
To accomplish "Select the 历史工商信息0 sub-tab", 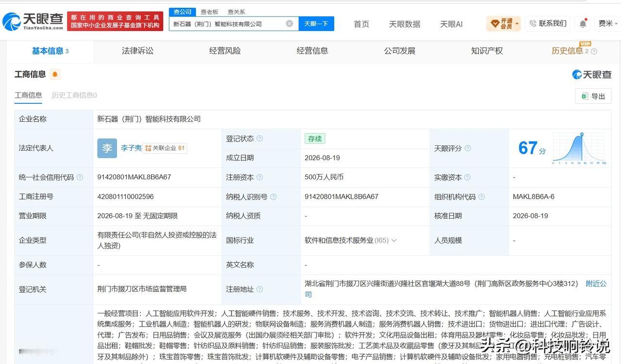I will point(74,95).
